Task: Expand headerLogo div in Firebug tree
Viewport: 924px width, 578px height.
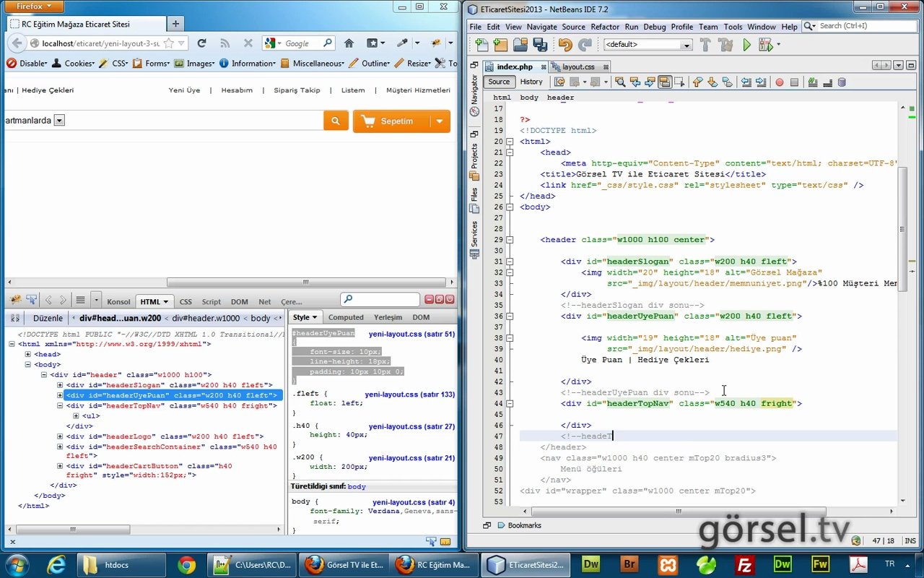Action: [x=60, y=436]
